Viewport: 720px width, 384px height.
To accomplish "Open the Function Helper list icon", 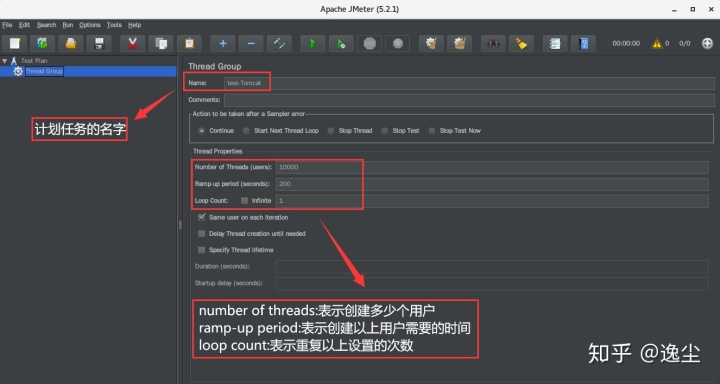I will coord(555,44).
